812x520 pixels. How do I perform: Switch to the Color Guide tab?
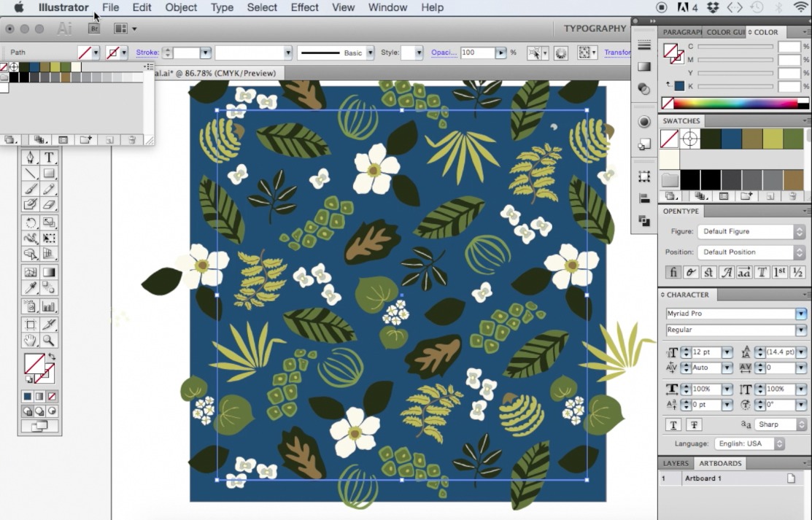tap(725, 32)
